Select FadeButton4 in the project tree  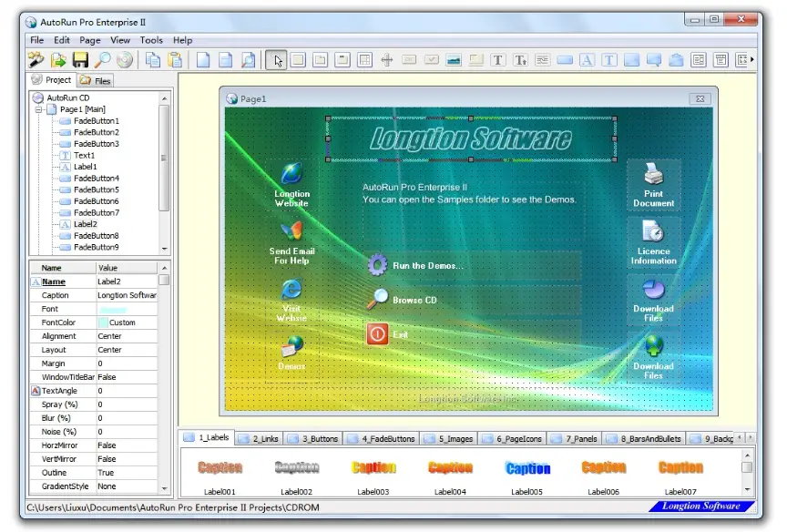(96, 179)
